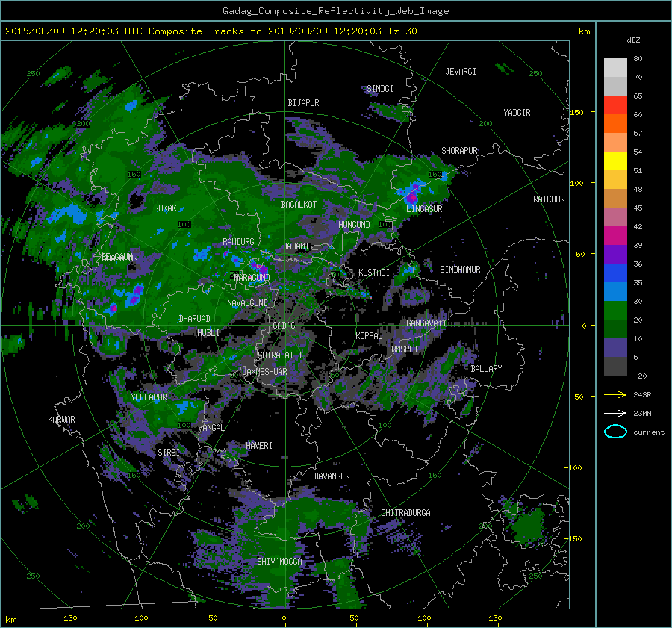Click the 150 range ring label near LINGASUR

[x=435, y=175]
